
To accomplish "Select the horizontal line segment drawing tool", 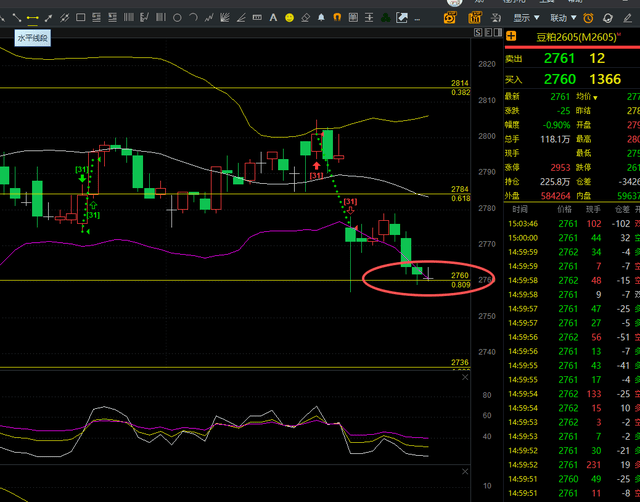I will [32, 18].
